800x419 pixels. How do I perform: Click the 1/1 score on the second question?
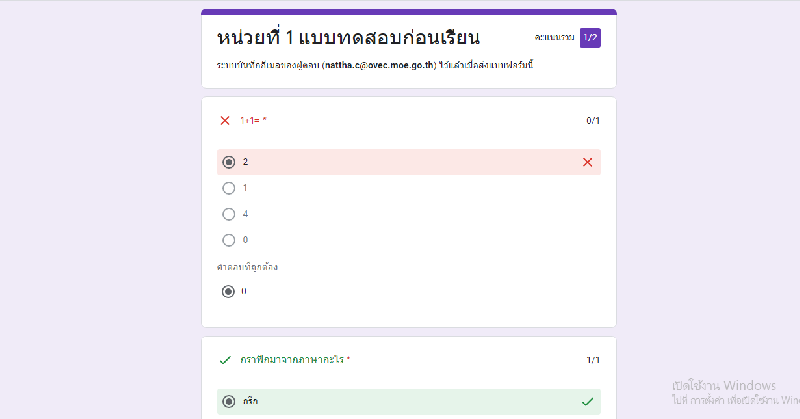[593, 359]
